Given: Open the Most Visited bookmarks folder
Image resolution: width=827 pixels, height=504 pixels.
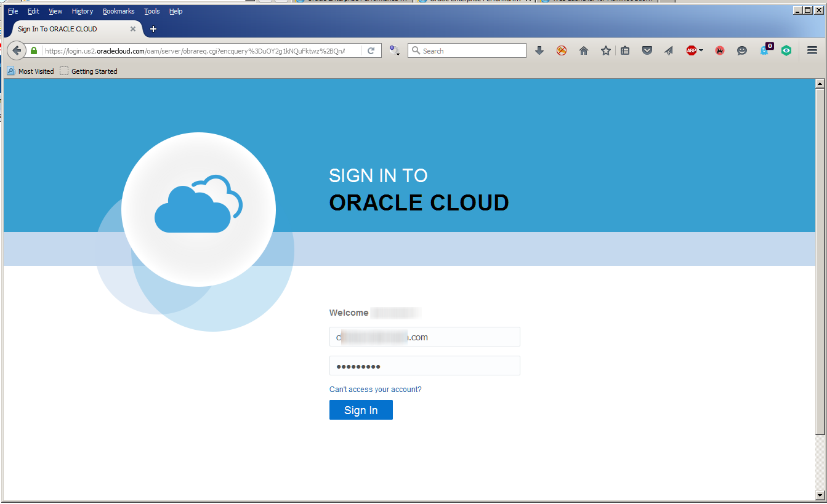Looking at the screenshot, I should [31, 71].
